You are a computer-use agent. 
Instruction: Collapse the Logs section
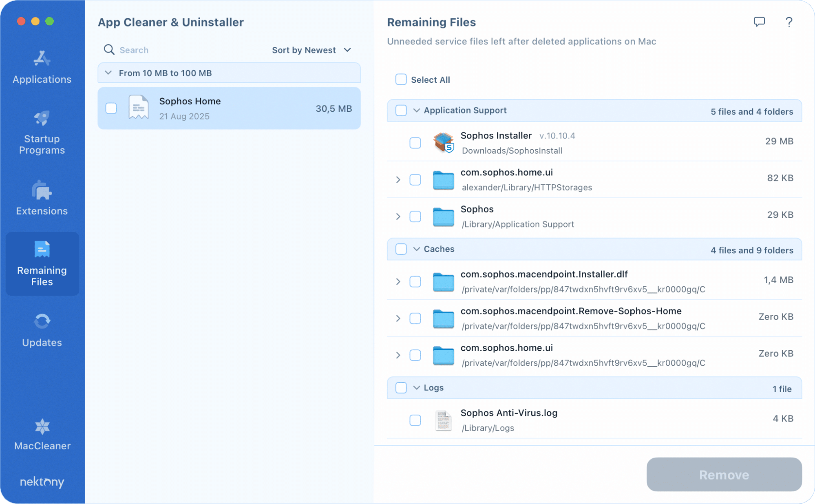click(x=416, y=387)
